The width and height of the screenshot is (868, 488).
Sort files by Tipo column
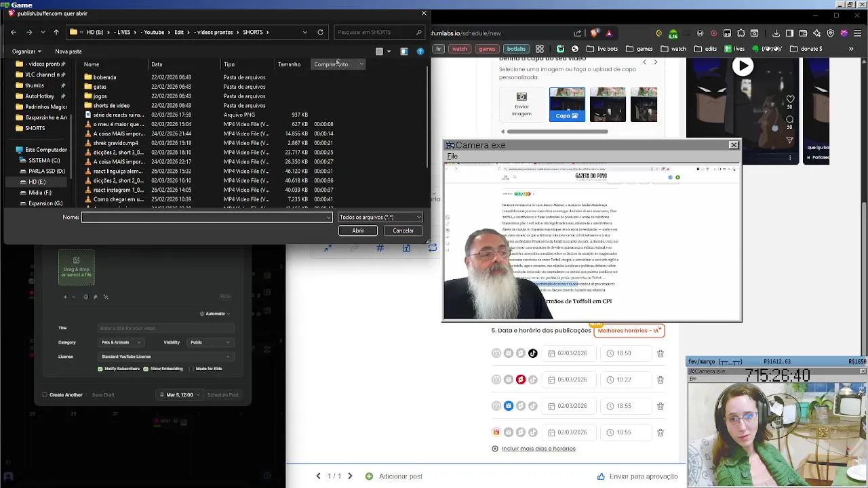(229, 64)
